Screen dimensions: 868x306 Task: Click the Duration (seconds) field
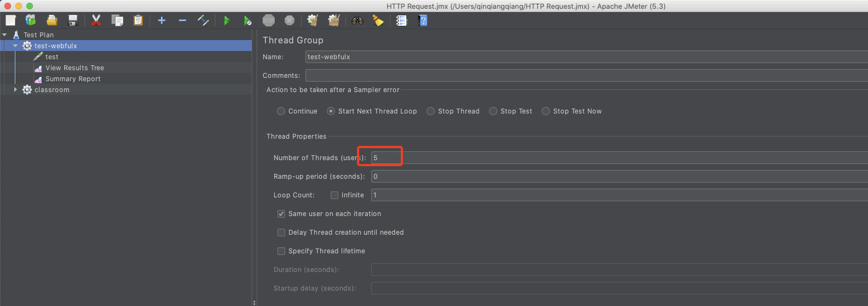click(x=620, y=270)
